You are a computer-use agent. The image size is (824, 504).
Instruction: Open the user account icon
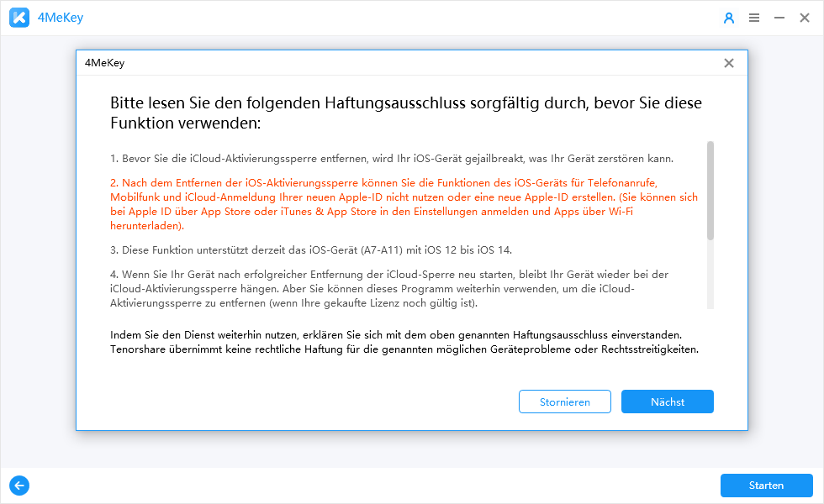729,18
